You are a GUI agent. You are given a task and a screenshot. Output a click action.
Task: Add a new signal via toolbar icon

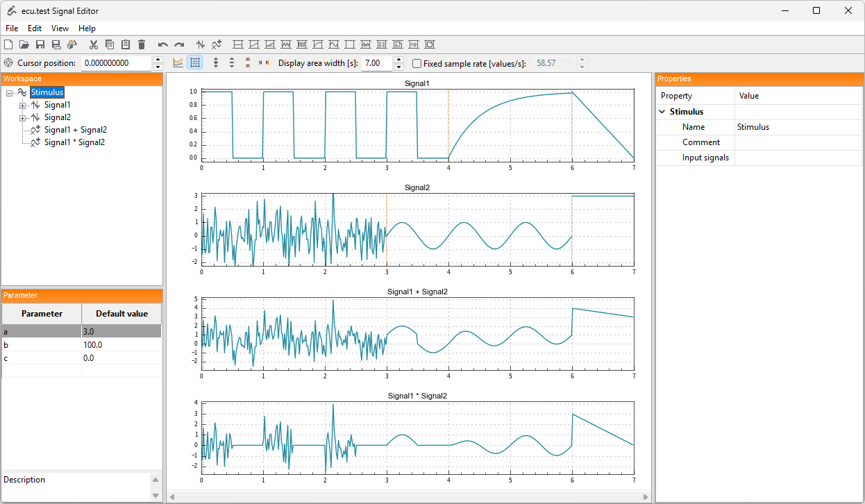pyautogui.click(x=201, y=44)
